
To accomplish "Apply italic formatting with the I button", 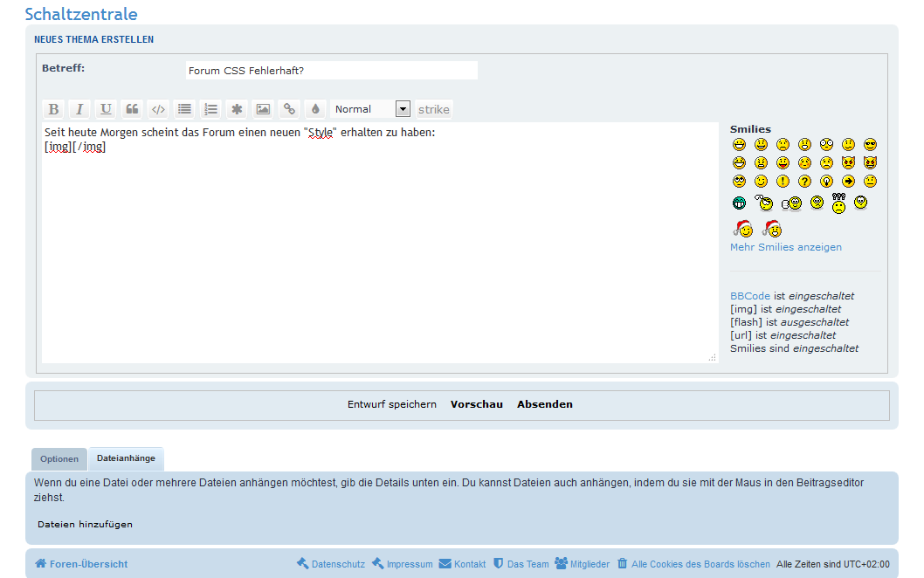I will (79, 109).
